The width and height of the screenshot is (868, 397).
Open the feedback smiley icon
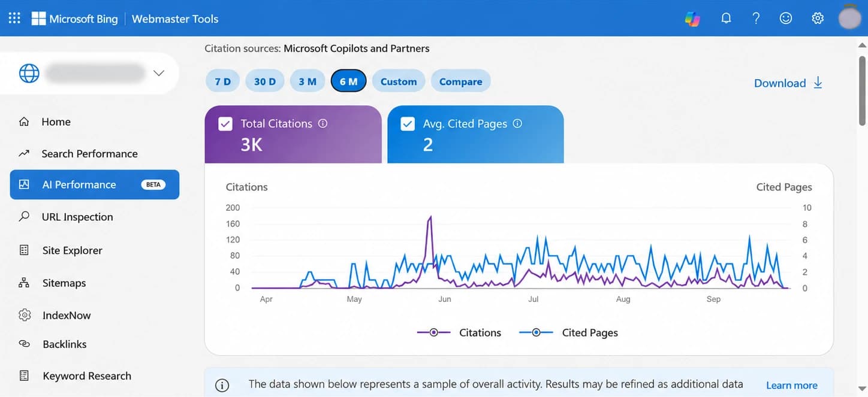point(786,19)
